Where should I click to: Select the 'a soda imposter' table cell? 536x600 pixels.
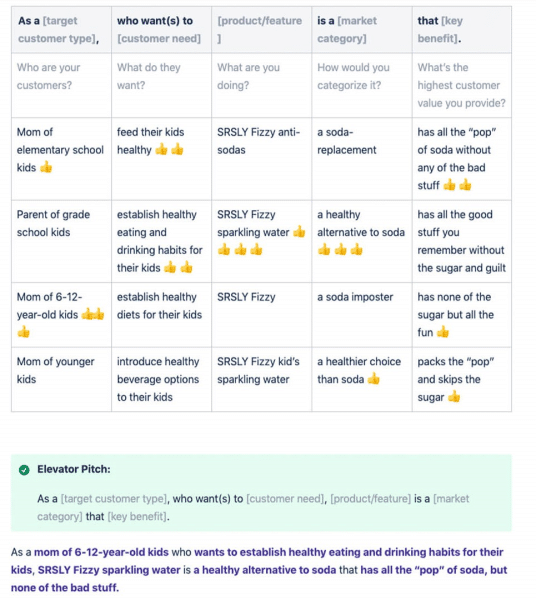[x=362, y=315]
